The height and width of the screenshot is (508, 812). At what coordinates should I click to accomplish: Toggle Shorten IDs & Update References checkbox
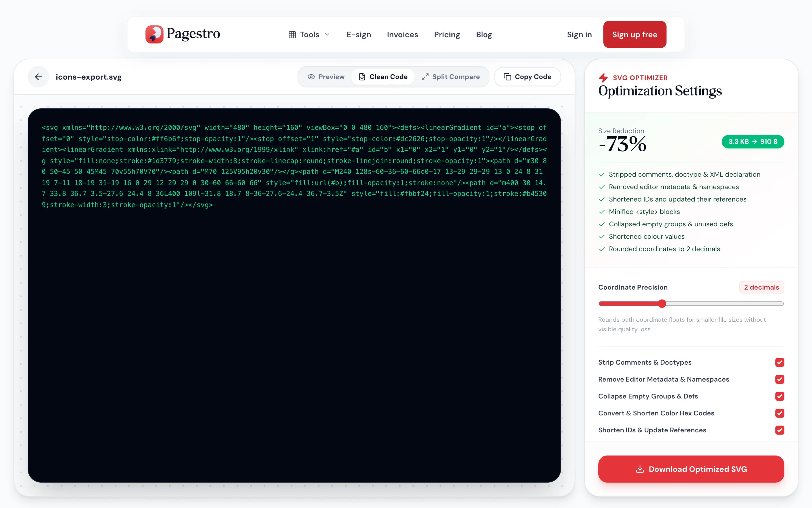point(780,430)
